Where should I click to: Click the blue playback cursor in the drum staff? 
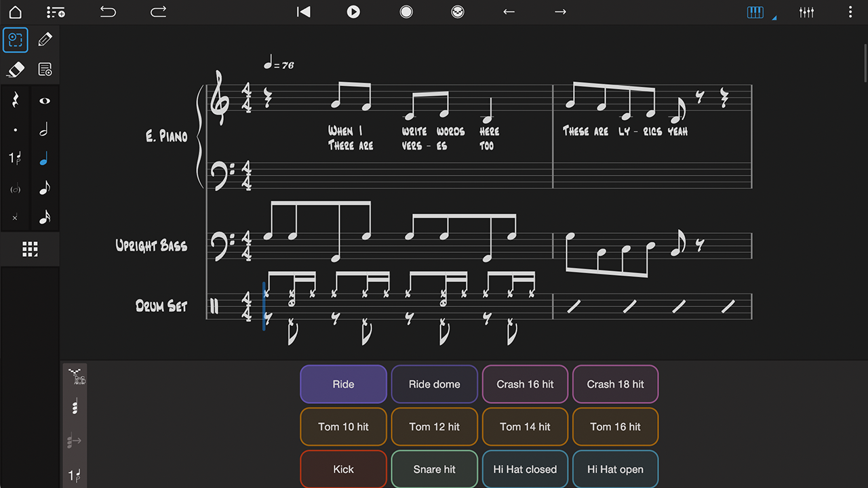coord(264,306)
